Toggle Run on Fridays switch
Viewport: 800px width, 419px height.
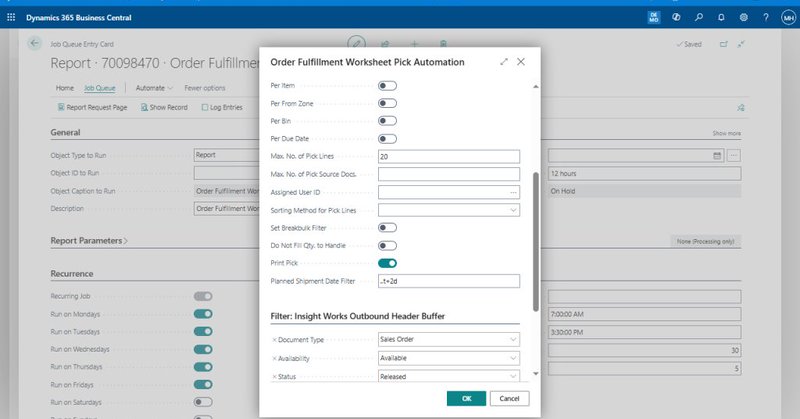pyautogui.click(x=203, y=384)
